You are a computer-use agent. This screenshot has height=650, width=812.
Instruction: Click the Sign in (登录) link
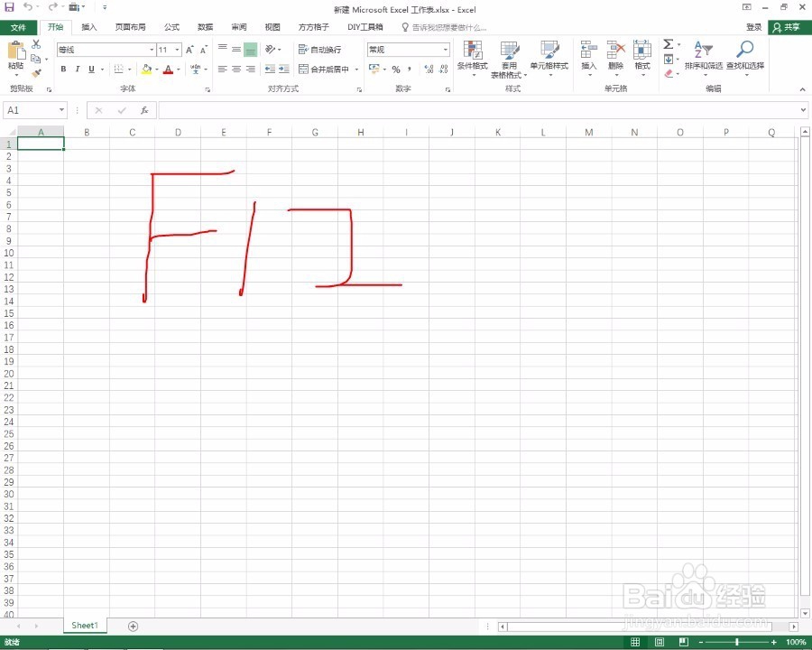point(753,27)
